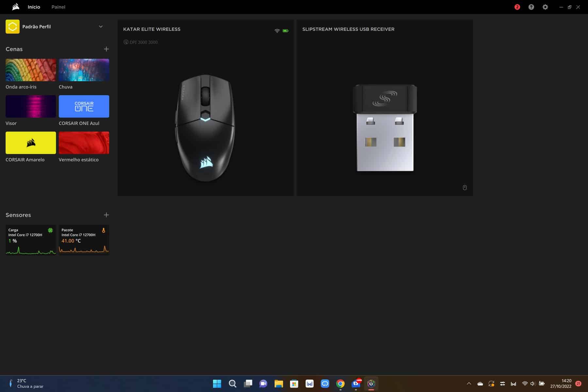Switch to the Painel tab
This screenshot has width=588, height=392.
58,7
